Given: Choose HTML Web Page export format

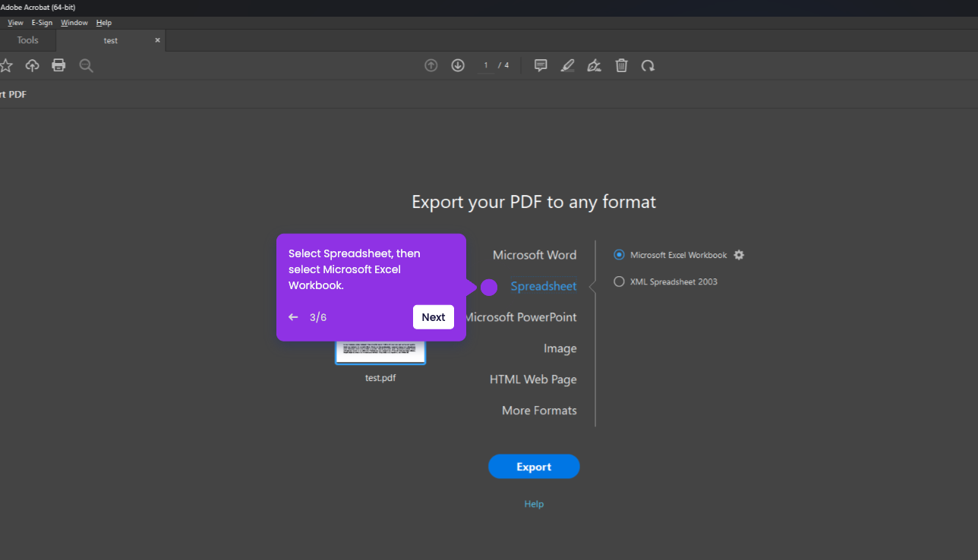Looking at the screenshot, I should click(x=533, y=379).
